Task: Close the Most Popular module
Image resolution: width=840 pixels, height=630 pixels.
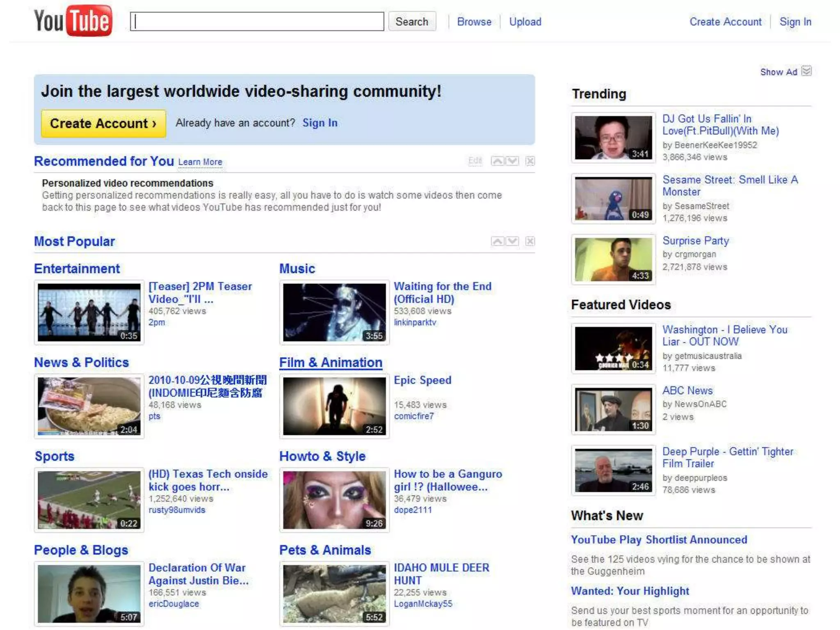Action: (x=530, y=241)
